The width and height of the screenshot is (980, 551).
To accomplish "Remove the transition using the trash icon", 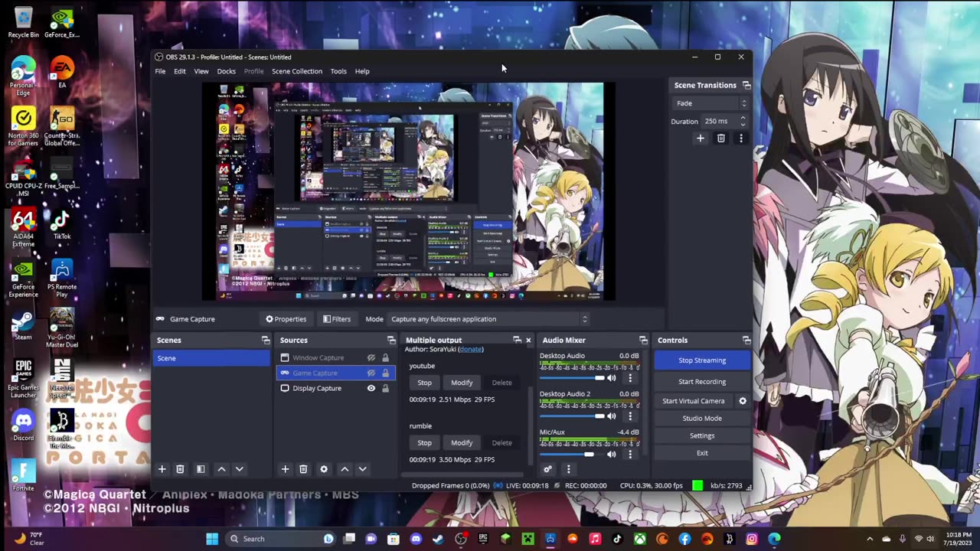I will pos(720,139).
